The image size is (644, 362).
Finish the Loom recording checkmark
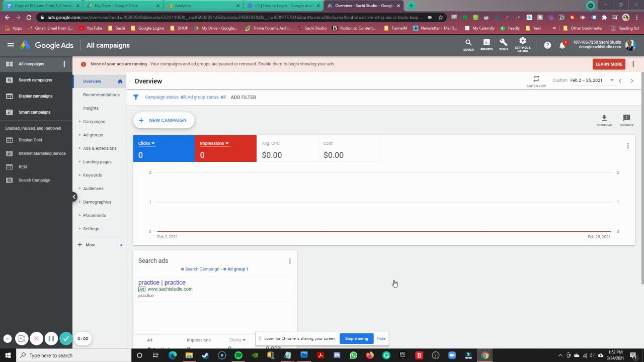click(x=66, y=338)
